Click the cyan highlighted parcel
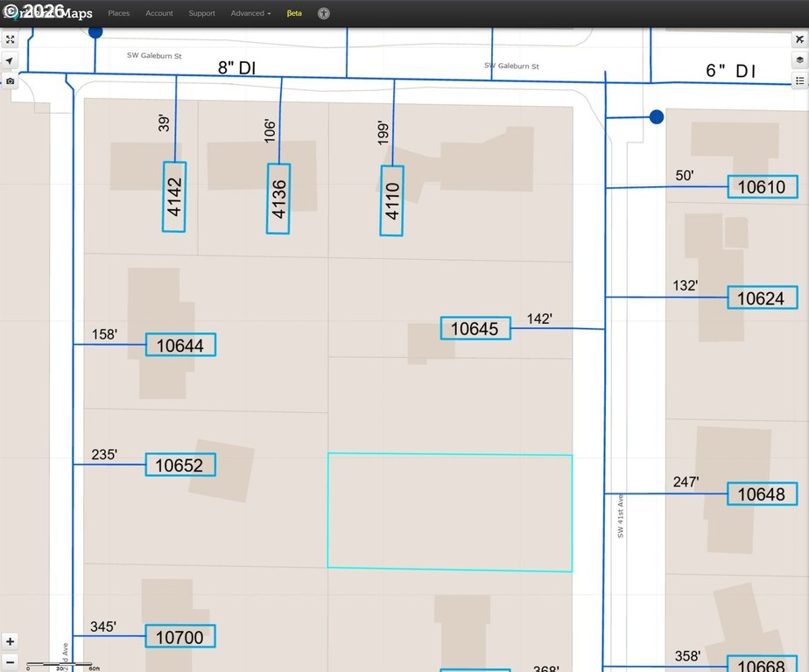The width and height of the screenshot is (809, 672). (449, 512)
